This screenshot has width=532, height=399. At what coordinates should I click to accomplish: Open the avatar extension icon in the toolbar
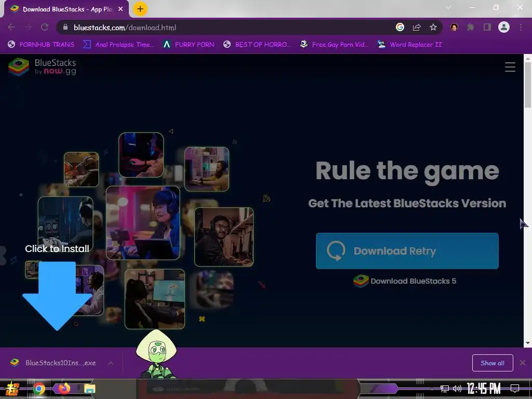click(454, 27)
